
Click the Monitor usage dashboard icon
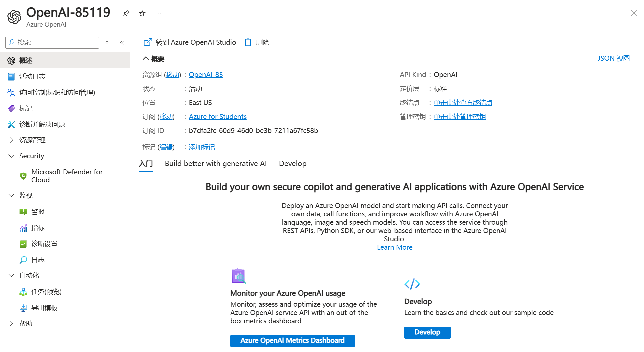pyautogui.click(x=239, y=276)
